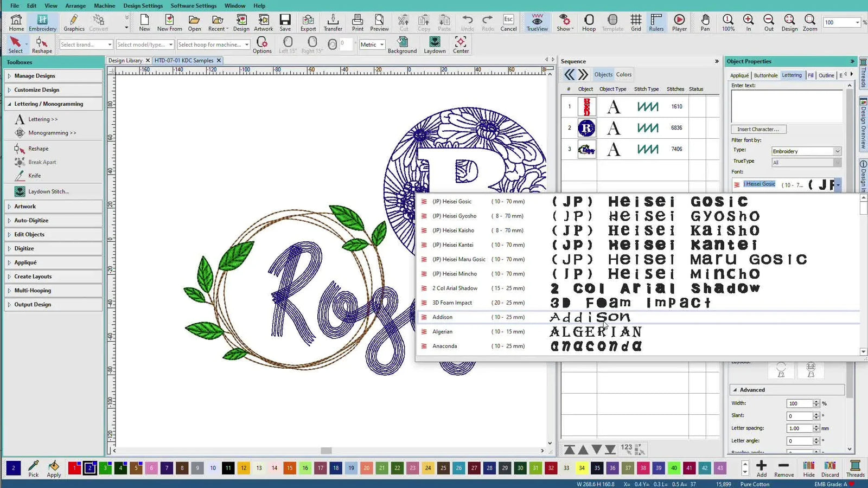Image resolution: width=868 pixels, height=488 pixels.
Task: Switch to Embroidery mode icon
Action: pos(42,23)
